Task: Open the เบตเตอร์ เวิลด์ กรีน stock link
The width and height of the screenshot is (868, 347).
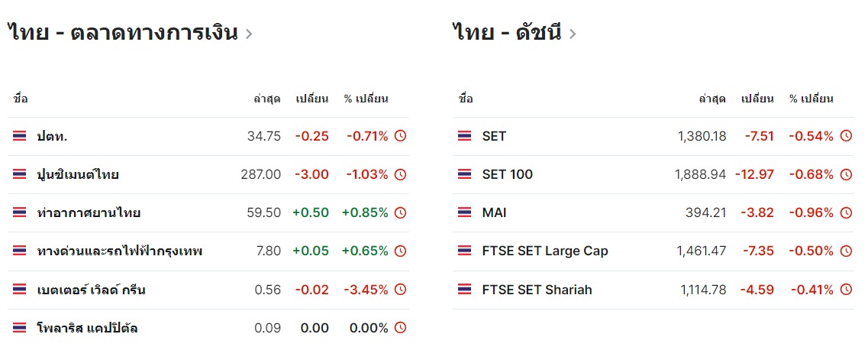Action: click(91, 289)
